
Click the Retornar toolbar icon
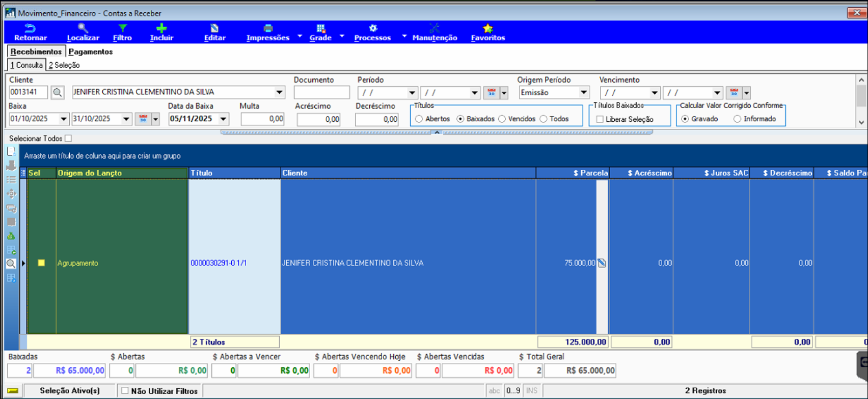pyautogui.click(x=30, y=29)
